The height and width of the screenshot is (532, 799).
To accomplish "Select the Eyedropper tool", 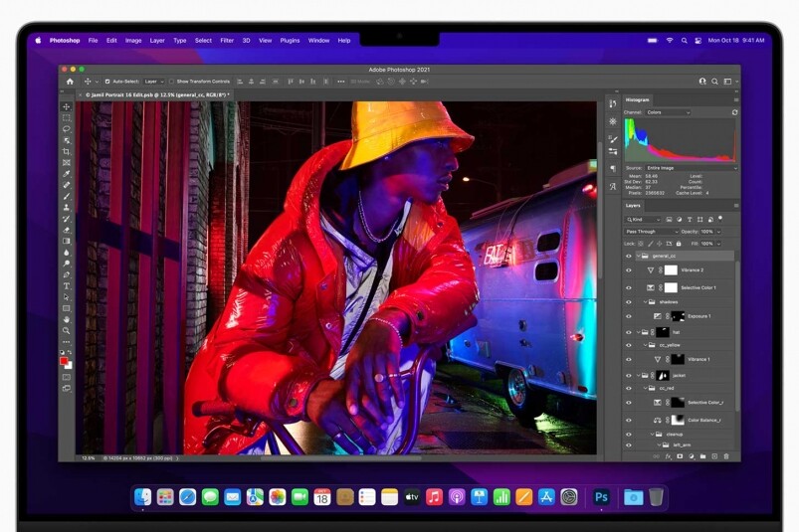I will 67,174.
